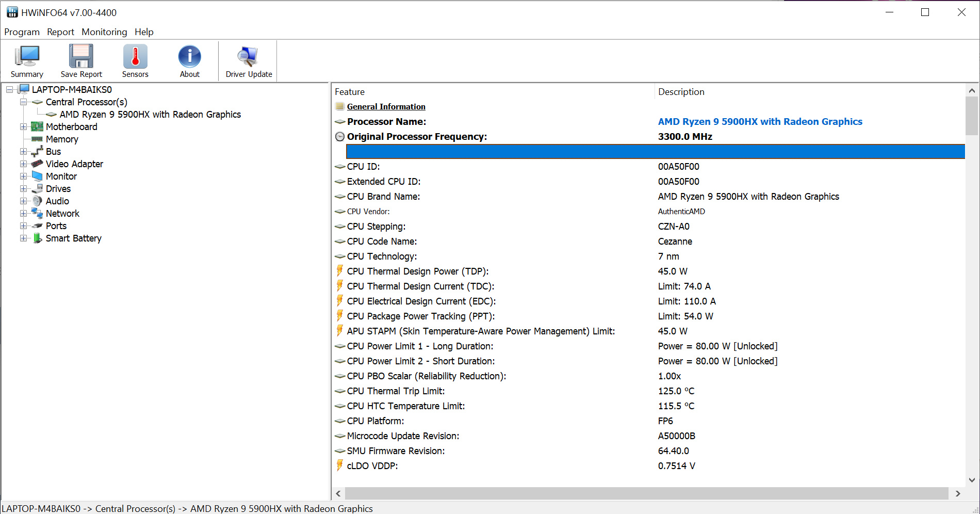
Task: Click the vertical scrollbar down arrow
Action: click(972, 479)
